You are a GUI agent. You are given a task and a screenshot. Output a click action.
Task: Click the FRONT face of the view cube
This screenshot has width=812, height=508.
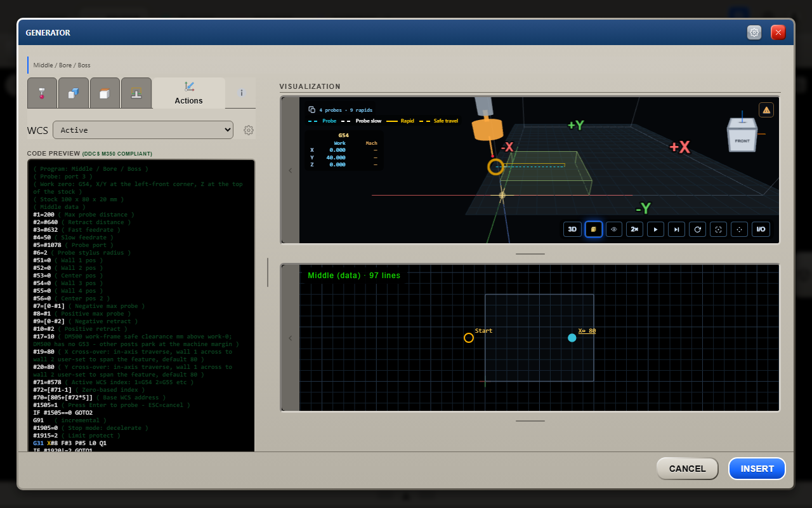(x=742, y=141)
